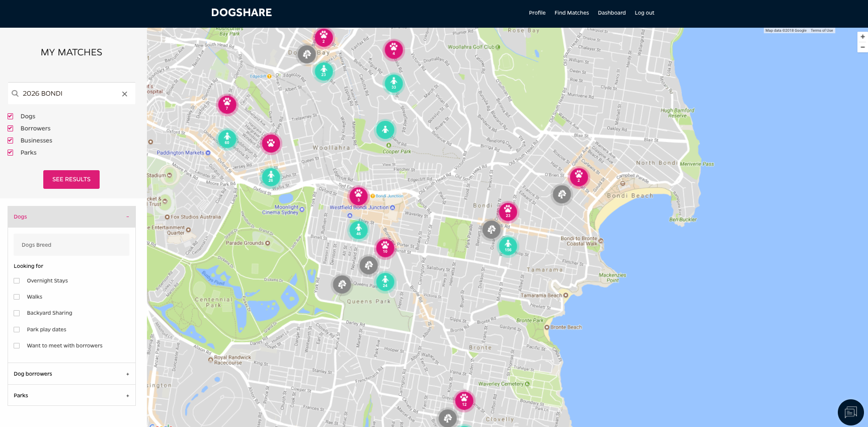Check the Park play dates option
This screenshot has width=868, height=427.
coord(17,329)
